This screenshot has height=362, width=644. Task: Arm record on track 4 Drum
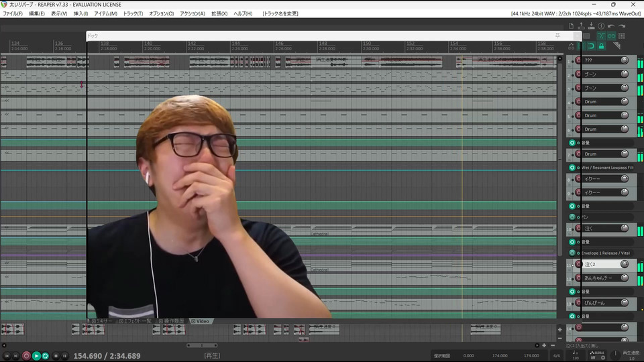(578, 101)
